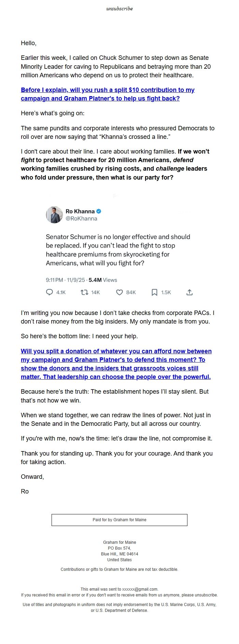Select the Ro Khanna display name
Viewport: 239px width, 644px height.
[80, 211]
